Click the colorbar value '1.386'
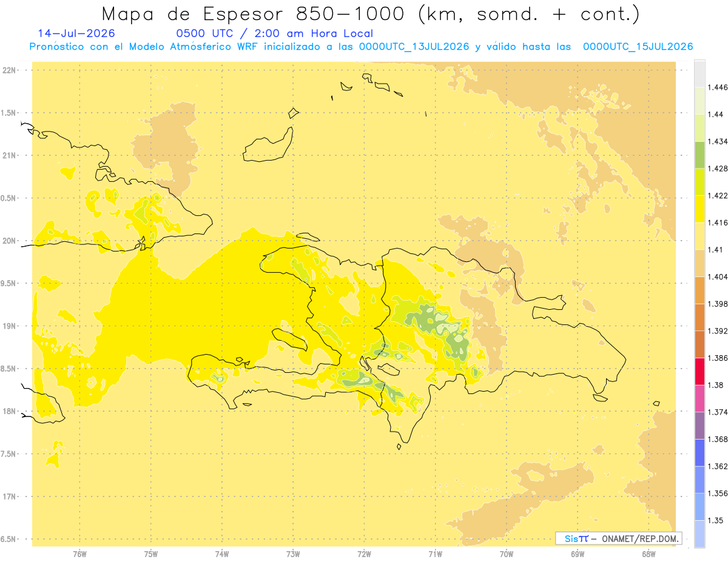The image size is (728, 562). click(718, 358)
